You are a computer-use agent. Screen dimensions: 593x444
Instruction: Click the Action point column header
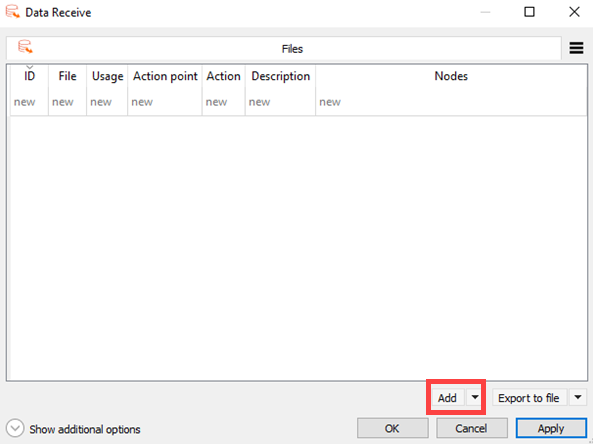click(x=165, y=76)
